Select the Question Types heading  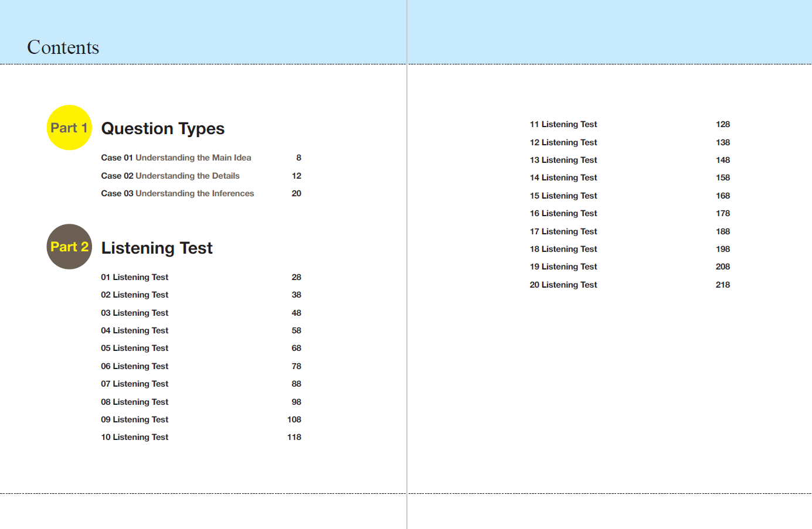[163, 129]
